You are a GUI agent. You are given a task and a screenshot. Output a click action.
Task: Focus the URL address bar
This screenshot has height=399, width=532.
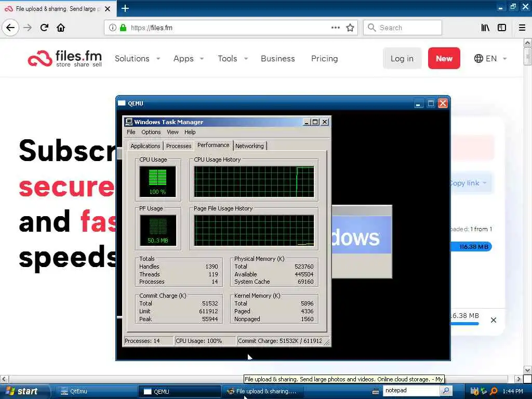[x=231, y=28]
